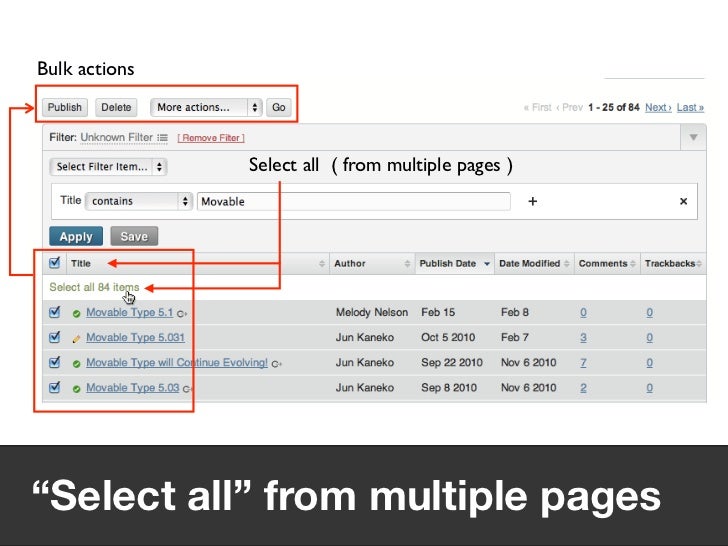Screen dimensions: 728x546
Task: Go to Next page of entries
Action: coord(658,107)
